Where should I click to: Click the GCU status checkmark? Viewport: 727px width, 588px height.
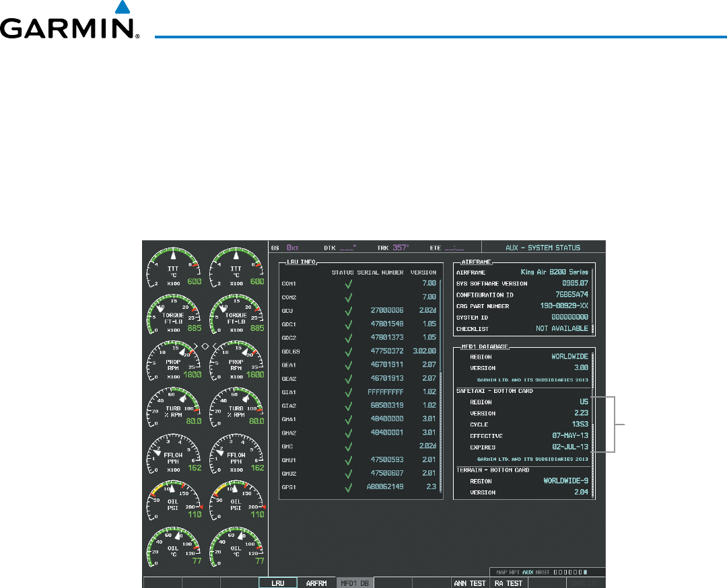[348, 311]
